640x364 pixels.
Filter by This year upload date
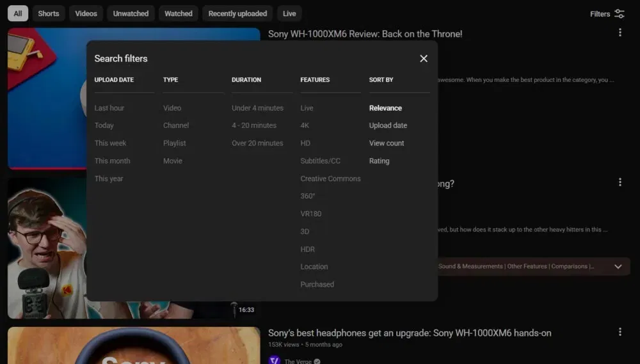coord(109,178)
